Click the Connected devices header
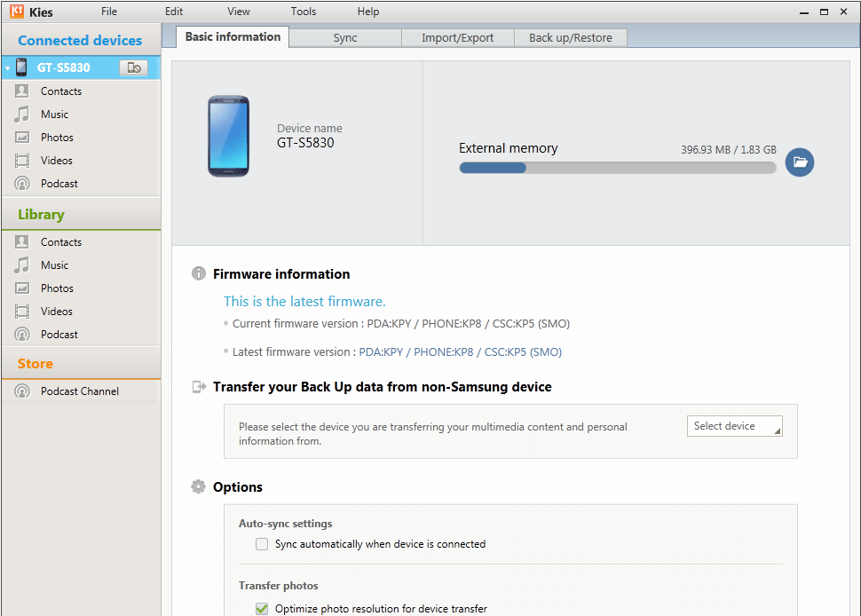The image size is (861, 616). point(80,40)
